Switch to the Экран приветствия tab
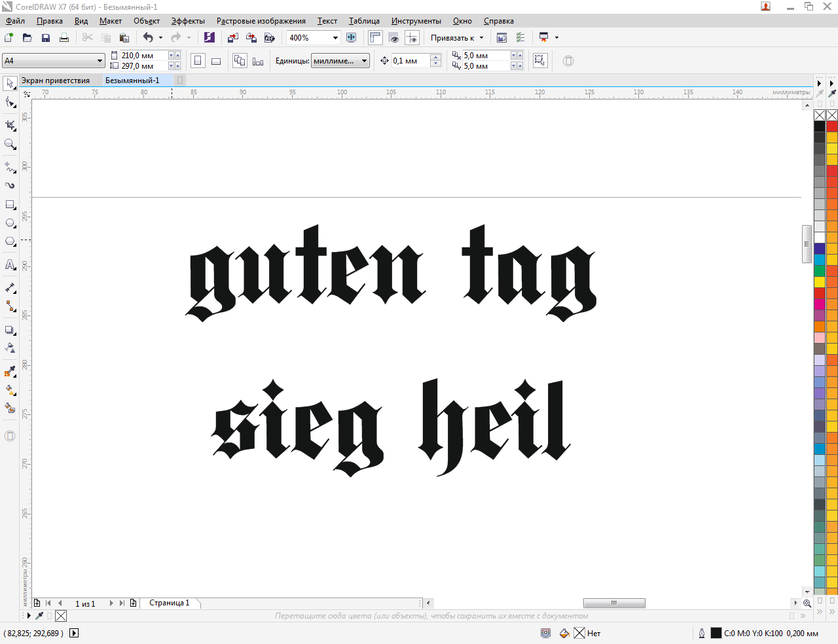The image size is (838, 644). click(x=56, y=80)
